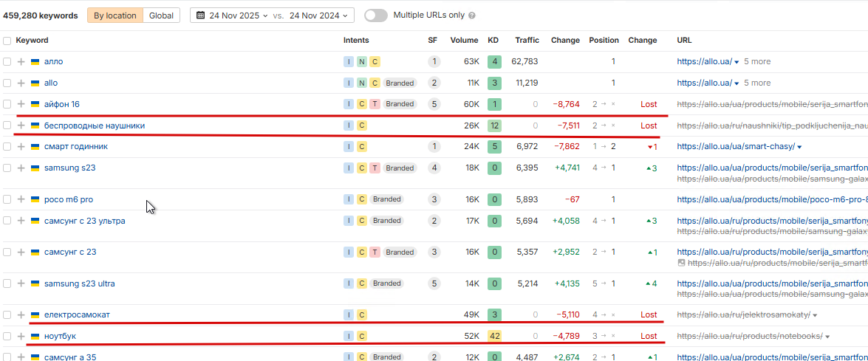The width and height of the screenshot is (868, 361).
Task: Click KD badge 42 for ноутбук
Action: [x=494, y=336]
